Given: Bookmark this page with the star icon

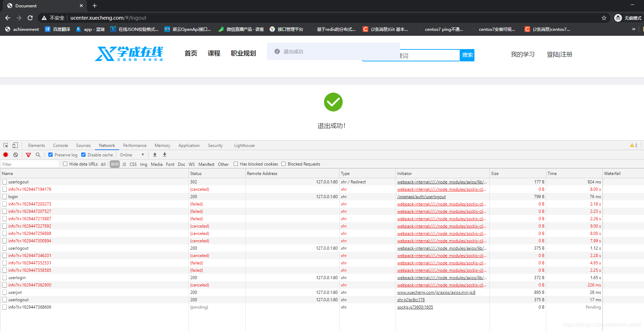Looking at the screenshot, I should (x=604, y=18).
